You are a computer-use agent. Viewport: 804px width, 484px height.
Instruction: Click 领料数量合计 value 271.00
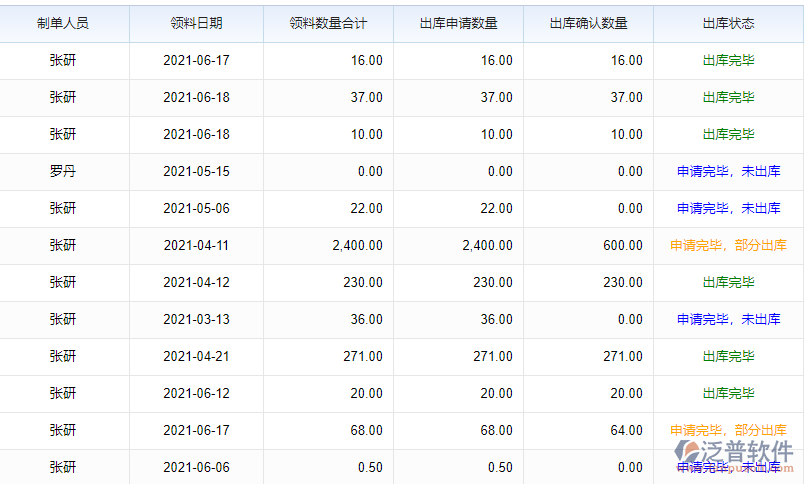(363, 356)
